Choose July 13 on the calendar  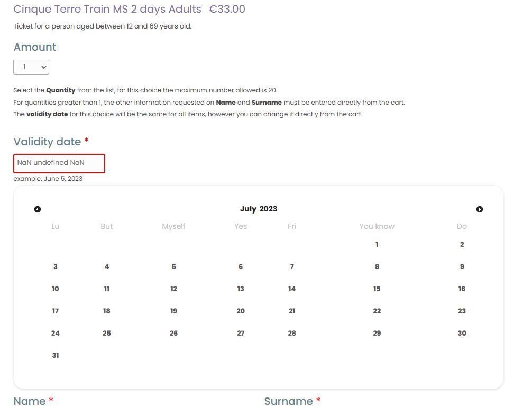pyautogui.click(x=241, y=289)
